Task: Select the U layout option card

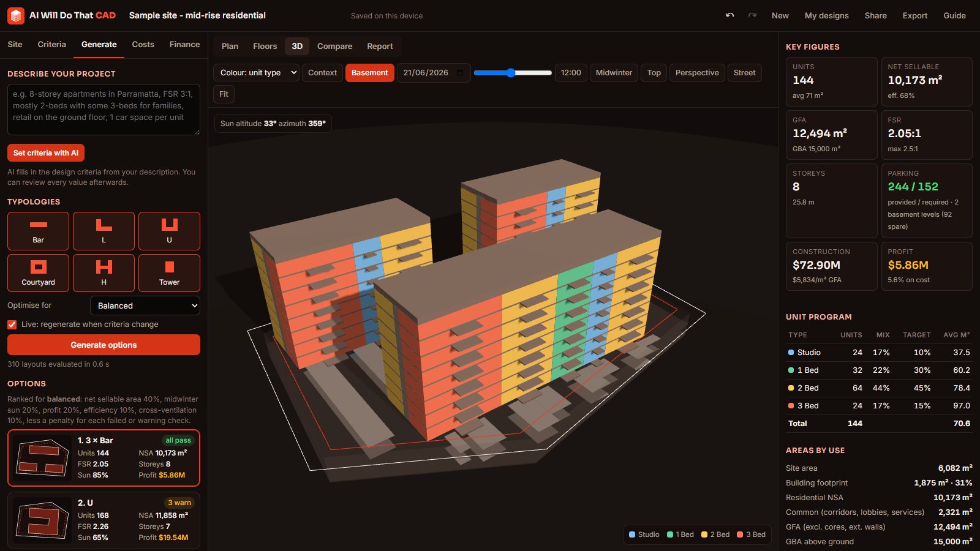Action: (104, 521)
